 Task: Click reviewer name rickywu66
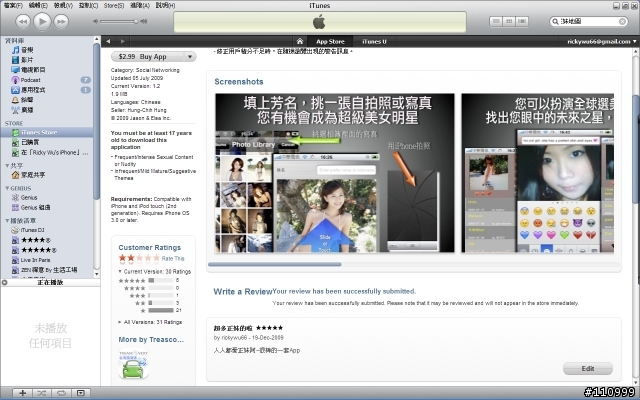click(234, 338)
